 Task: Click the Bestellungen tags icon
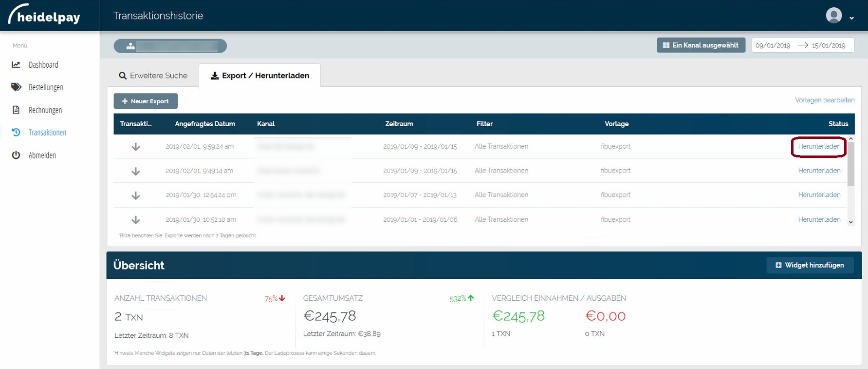[x=16, y=87]
